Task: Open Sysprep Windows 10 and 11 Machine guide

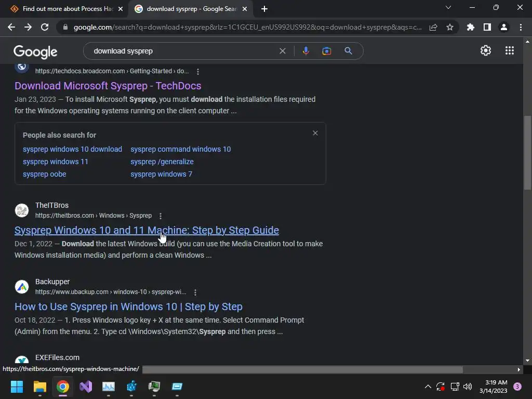Action: click(x=147, y=230)
